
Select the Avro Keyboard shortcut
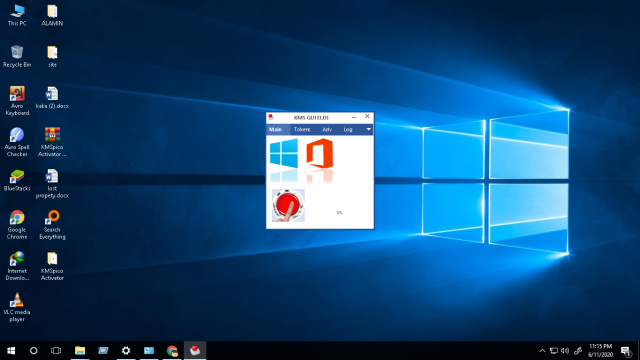point(17,101)
